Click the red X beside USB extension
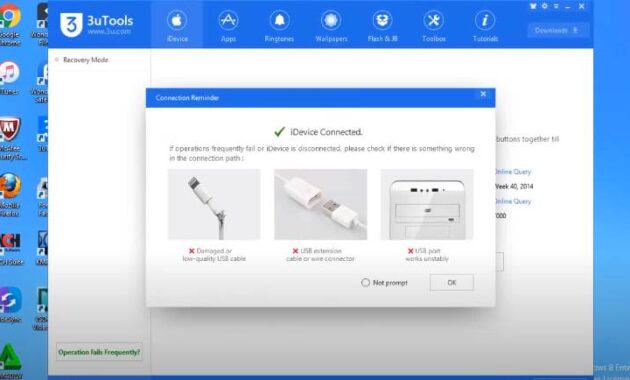The width and height of the screenshot is (630, 380). click(295, 251)
